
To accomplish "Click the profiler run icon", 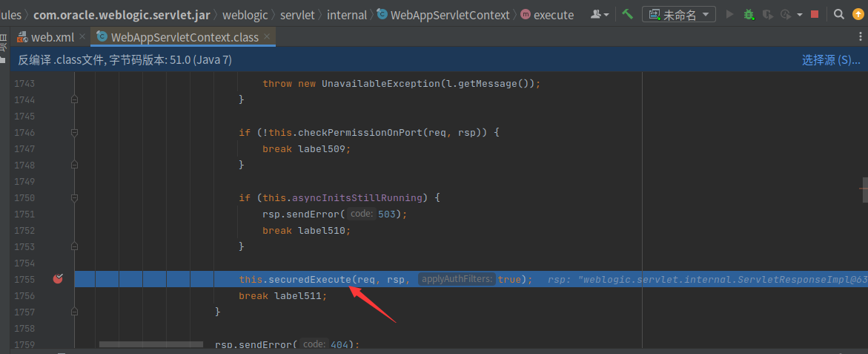I will 784,14.
